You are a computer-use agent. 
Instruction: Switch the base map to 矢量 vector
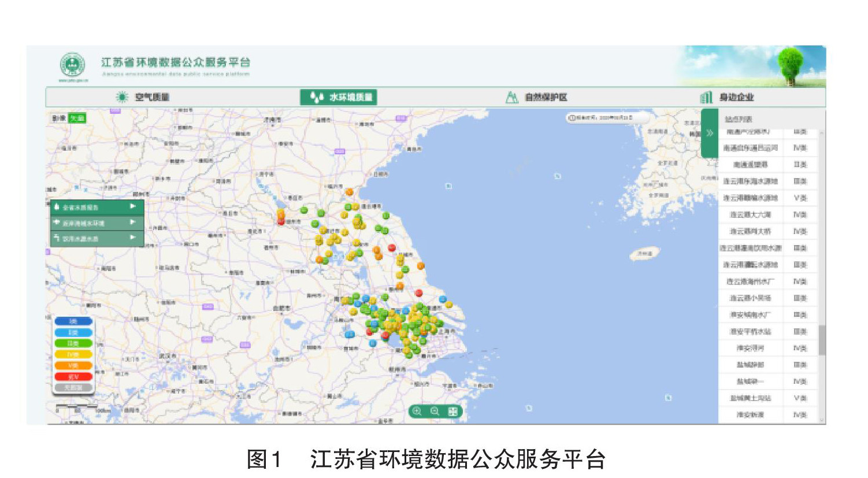(x=77, y=118)
